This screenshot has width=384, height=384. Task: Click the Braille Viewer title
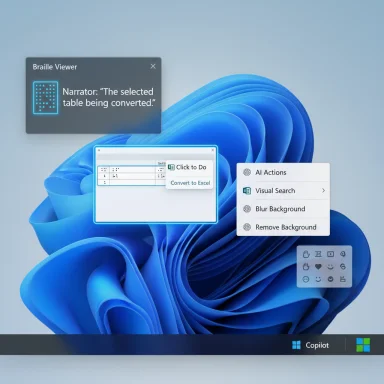(55, 67)
